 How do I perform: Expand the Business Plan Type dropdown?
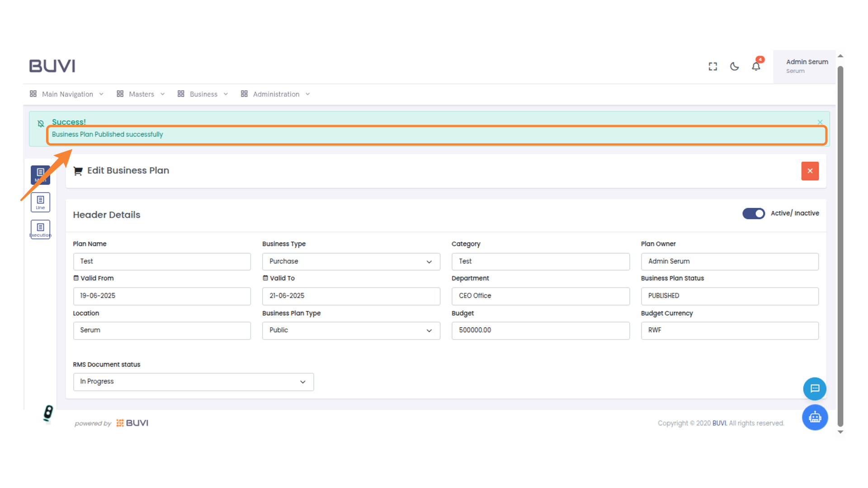(351, 330)
